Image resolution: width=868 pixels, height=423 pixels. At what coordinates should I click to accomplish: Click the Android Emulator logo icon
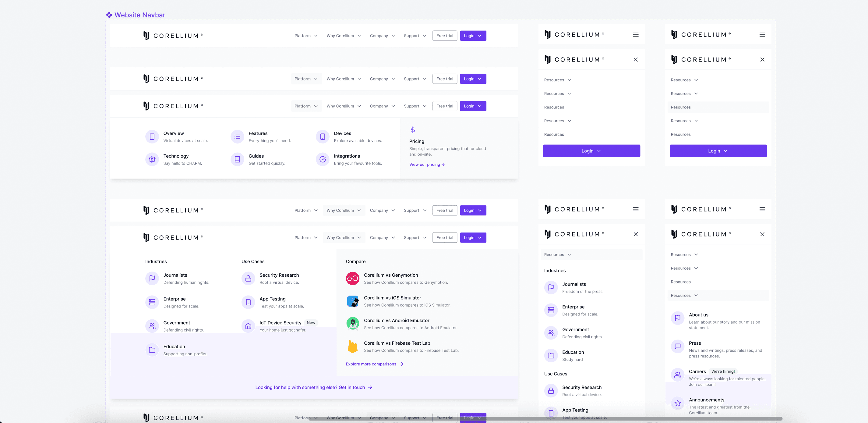[x=352, y=324]
